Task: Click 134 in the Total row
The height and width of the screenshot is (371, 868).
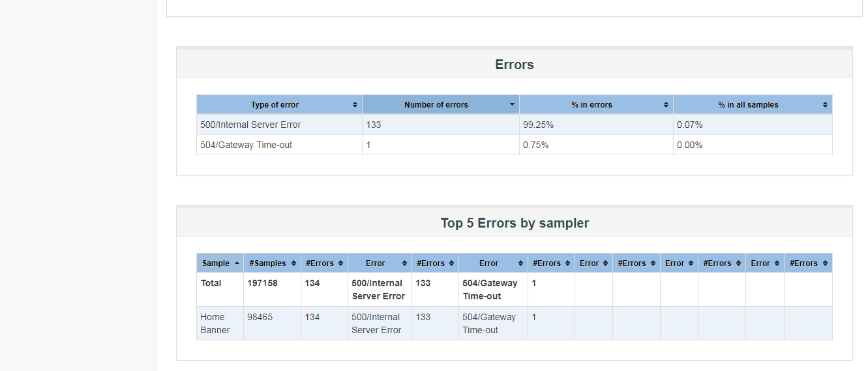Action: coord(312,283)
